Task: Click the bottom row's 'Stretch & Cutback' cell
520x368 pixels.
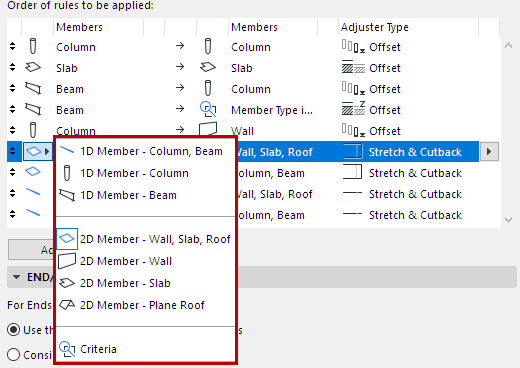Action: pyautogui.click(x=415, y=215)
